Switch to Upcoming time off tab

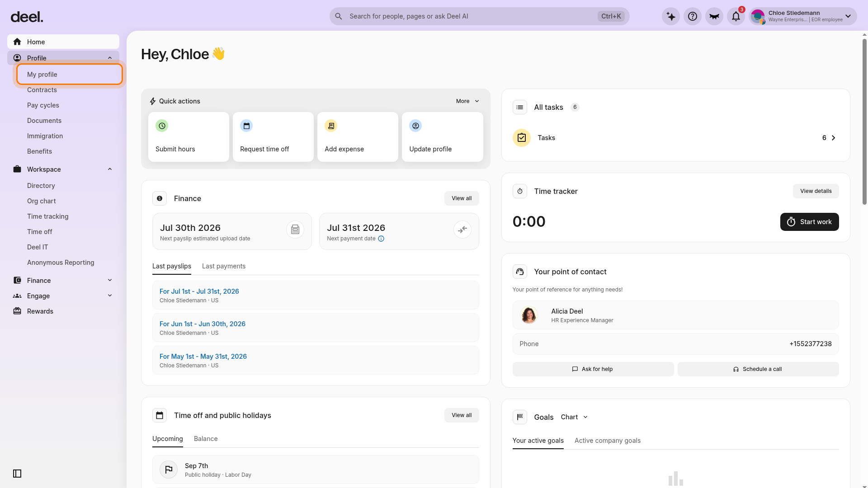(x=168, y=439)
